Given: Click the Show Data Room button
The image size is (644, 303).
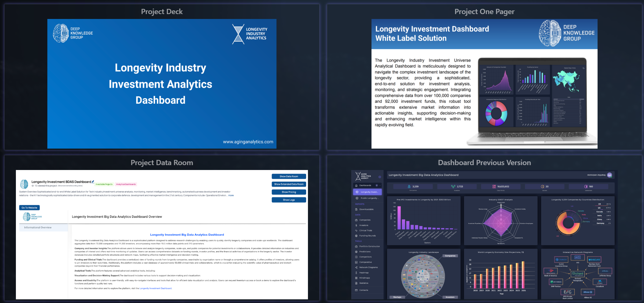Looking at the screenshot, I should click(x=289, y=176).
